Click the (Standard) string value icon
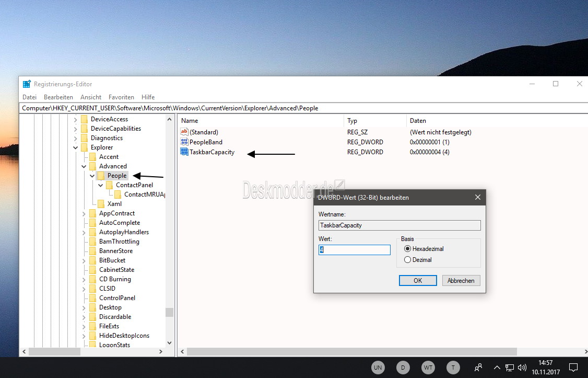The height and width of the screenshot is (378, 588). pyautogui.click(x=184, y=132)
